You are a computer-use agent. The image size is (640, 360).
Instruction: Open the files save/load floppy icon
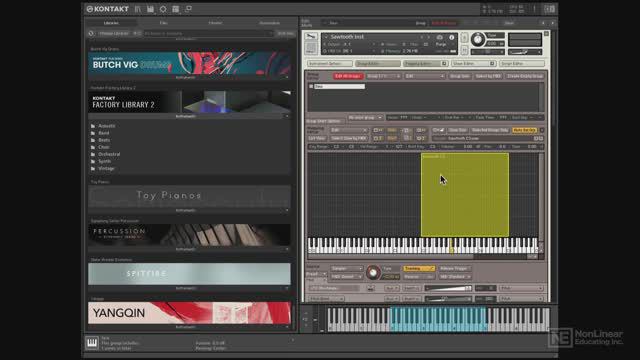[151, 9]
